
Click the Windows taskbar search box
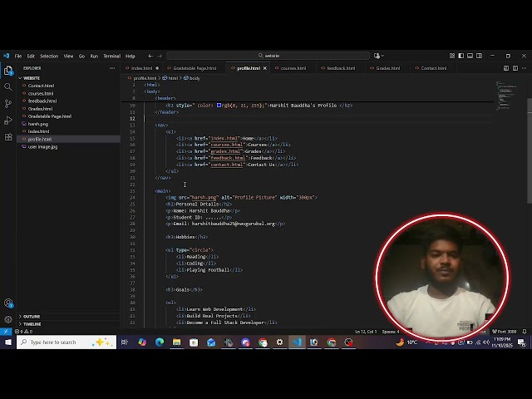66,342
